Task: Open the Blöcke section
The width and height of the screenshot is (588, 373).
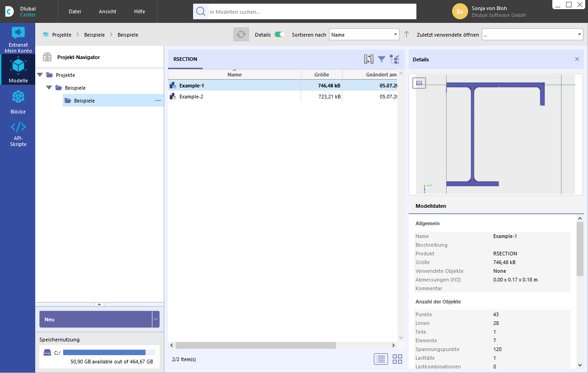Action: (18, 102)
